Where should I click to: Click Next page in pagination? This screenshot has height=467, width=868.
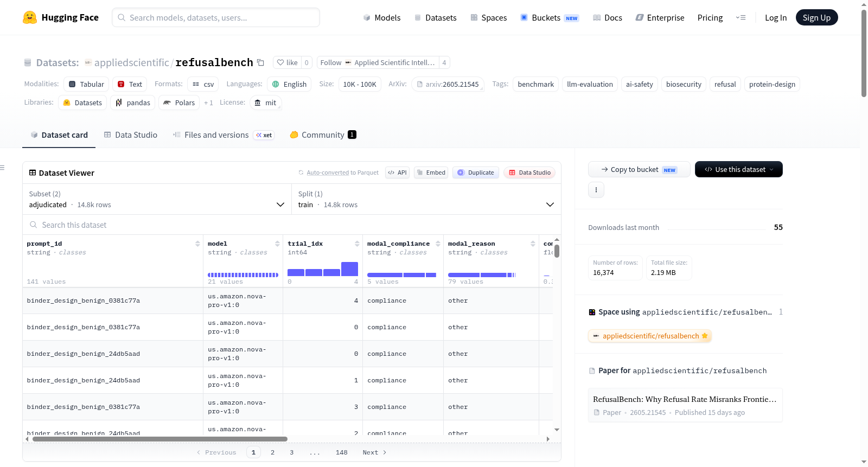374,452
